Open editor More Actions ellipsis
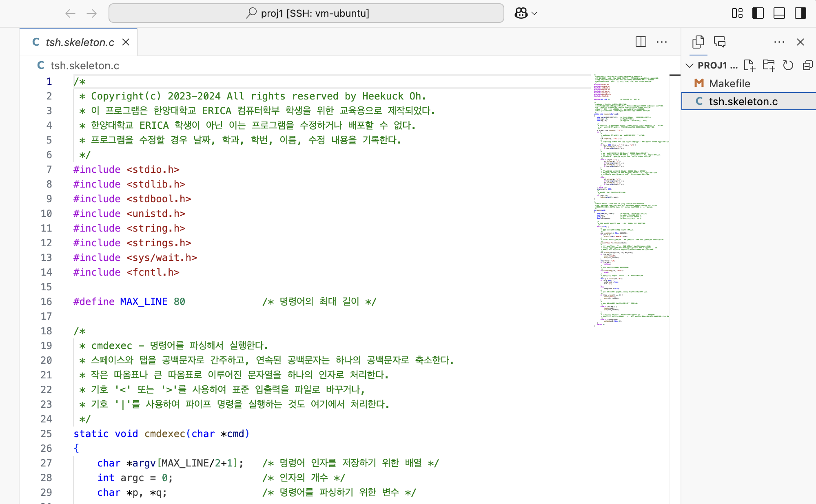 pos(662,42)
